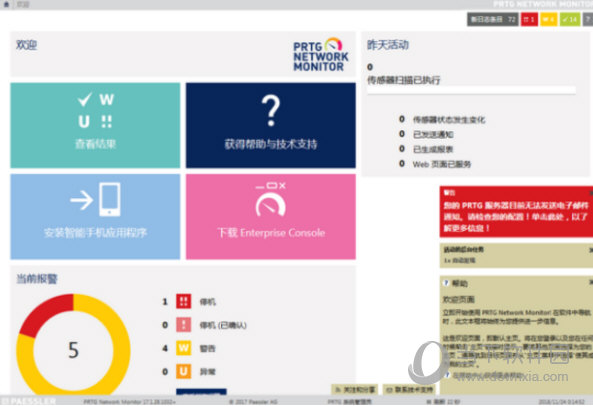Open the yellow warning sensors badge showing 4
This screenshot has width=593, height=406.
(x=548, y=19)
